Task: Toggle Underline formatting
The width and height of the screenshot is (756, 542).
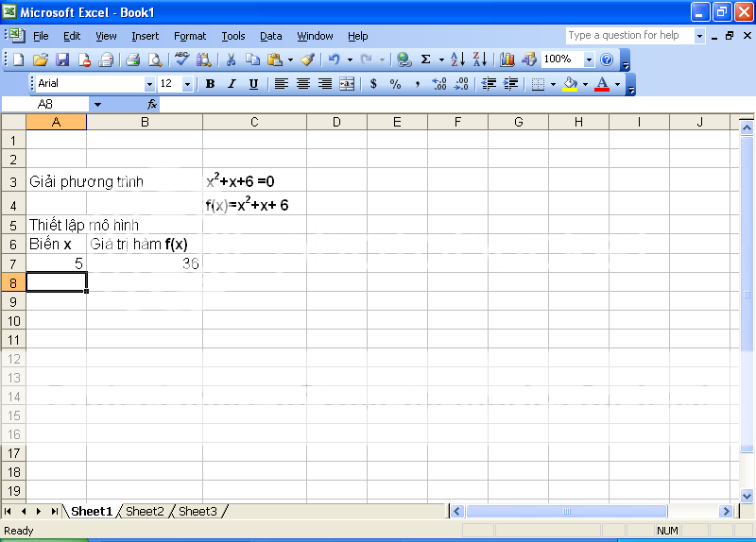Action: 253,84
